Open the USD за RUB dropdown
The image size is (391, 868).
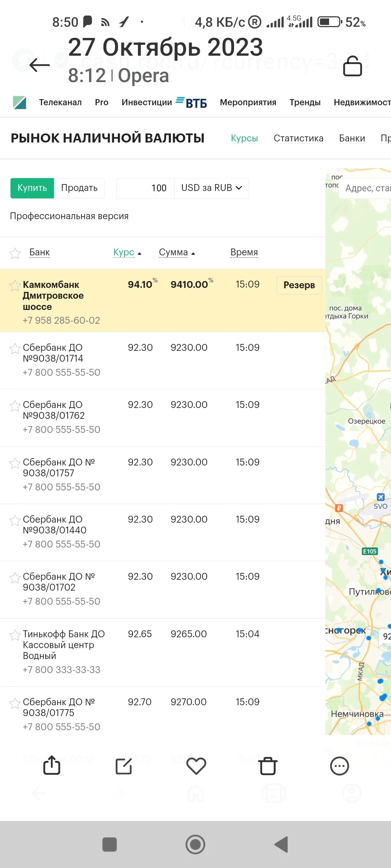211,188
